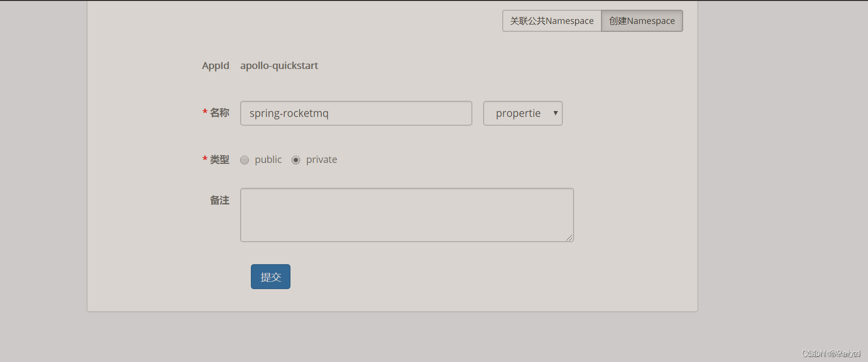Click the CSDN watermark text
The height and width of the screenshot is (362, 868).
(831, 354)
